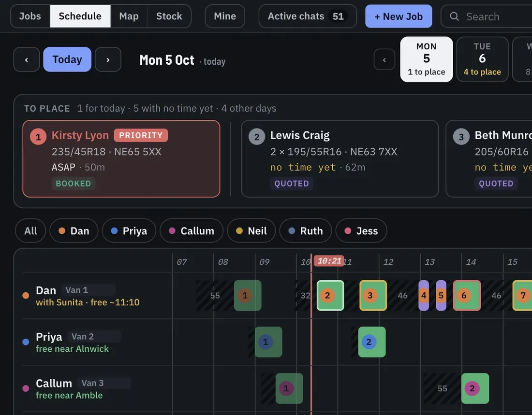Open Dan's job 4 block
This screenshot has width=532, height=415.
[424, 296]
